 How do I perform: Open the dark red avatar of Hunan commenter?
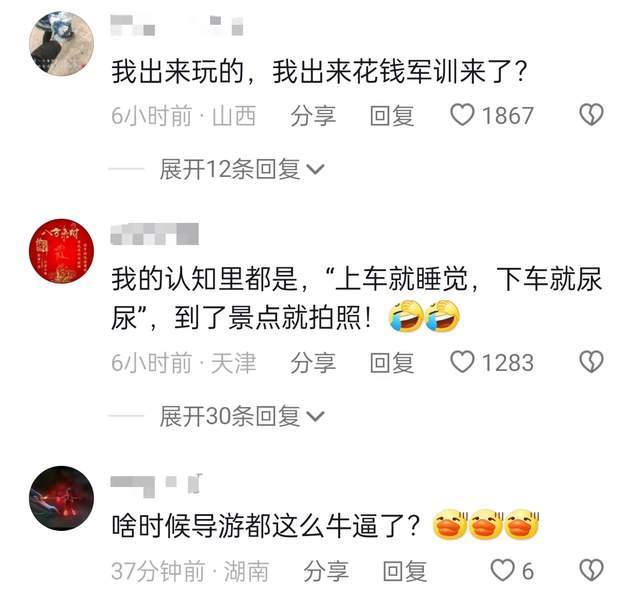point(61,498)
